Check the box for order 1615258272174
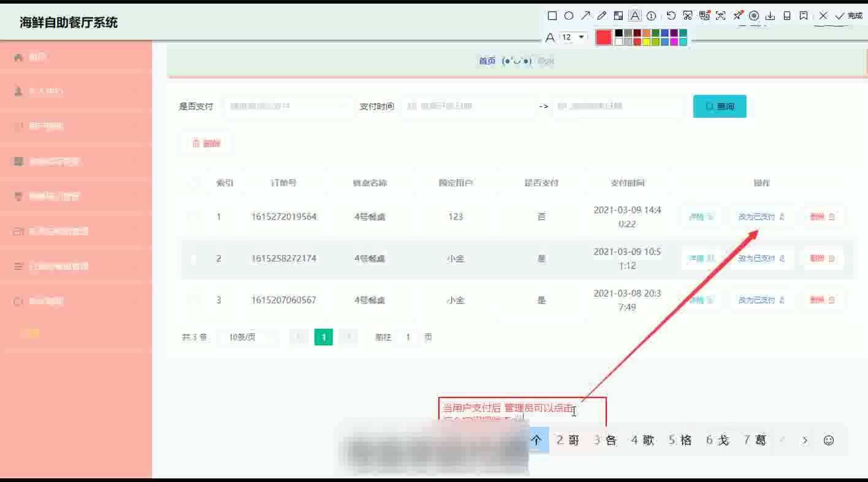Image resolution: width=868 pixels, height=482 pixels. tap(194, 259)
